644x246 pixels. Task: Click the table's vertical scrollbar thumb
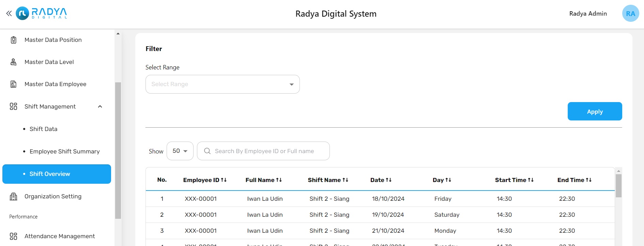[x=618, y=186]
